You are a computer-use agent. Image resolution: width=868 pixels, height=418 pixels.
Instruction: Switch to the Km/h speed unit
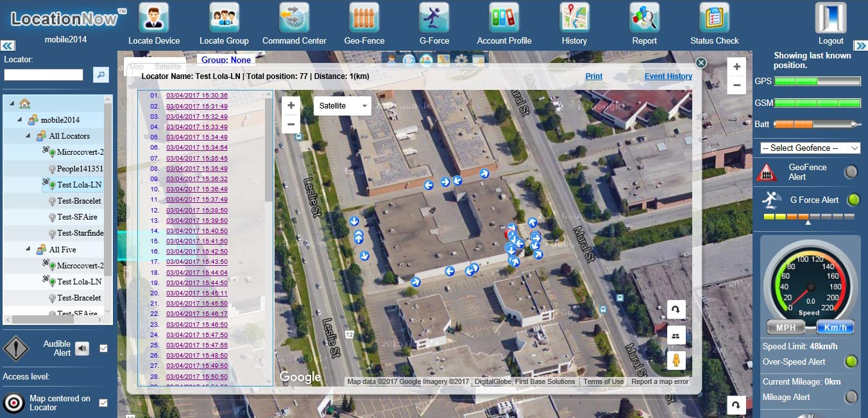coord(835,327)
